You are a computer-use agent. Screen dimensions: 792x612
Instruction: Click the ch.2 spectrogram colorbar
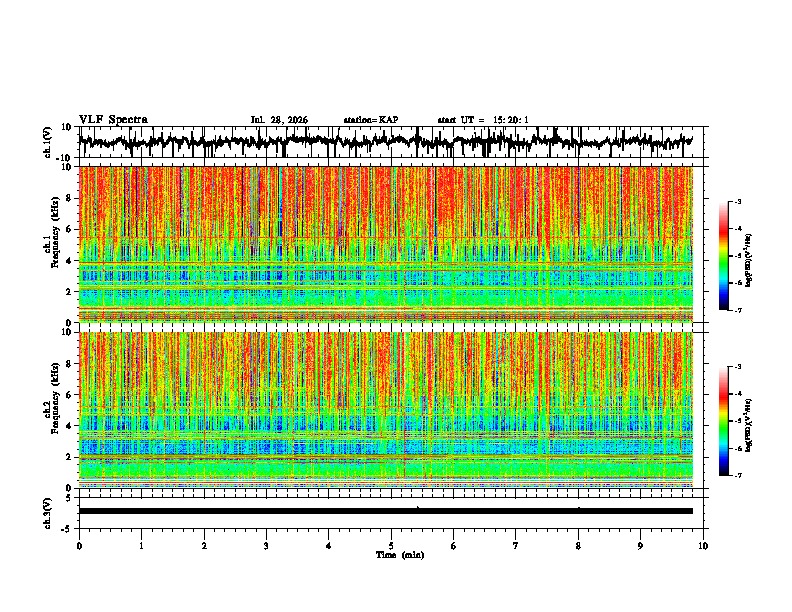[x=723, y=421]
